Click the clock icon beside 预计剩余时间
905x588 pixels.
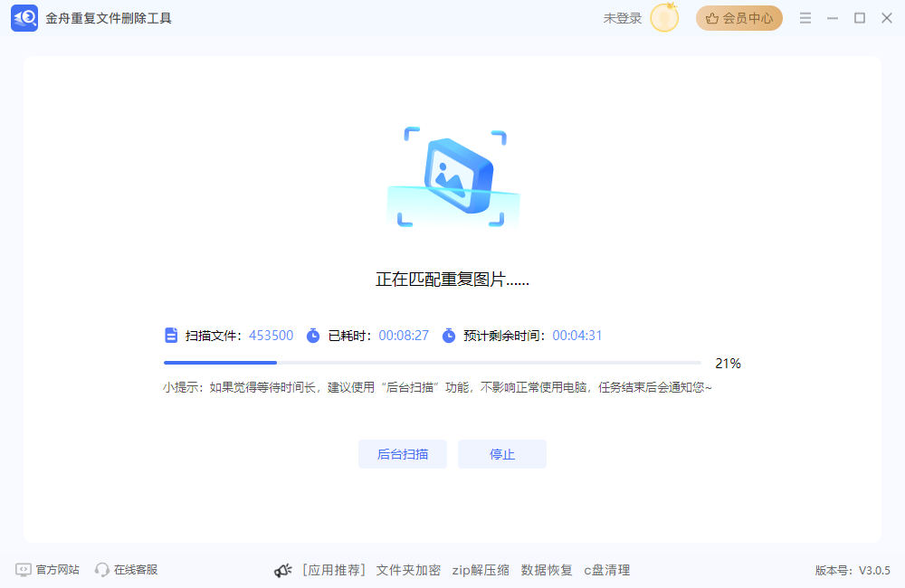449,335
